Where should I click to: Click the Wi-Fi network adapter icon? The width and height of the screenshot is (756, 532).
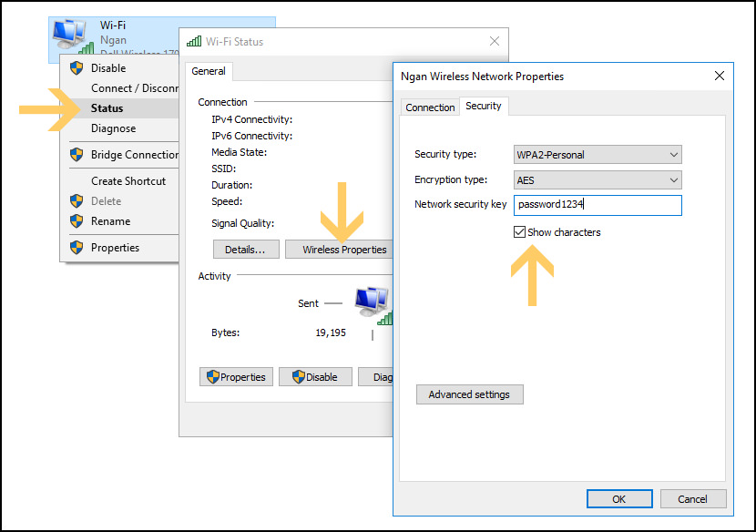pos(71,35)
